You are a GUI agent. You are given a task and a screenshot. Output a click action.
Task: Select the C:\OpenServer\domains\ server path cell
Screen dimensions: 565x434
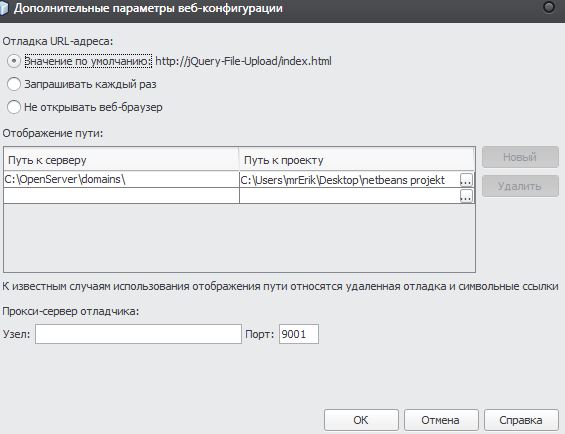pyautogui.click(x=121, y=179)
